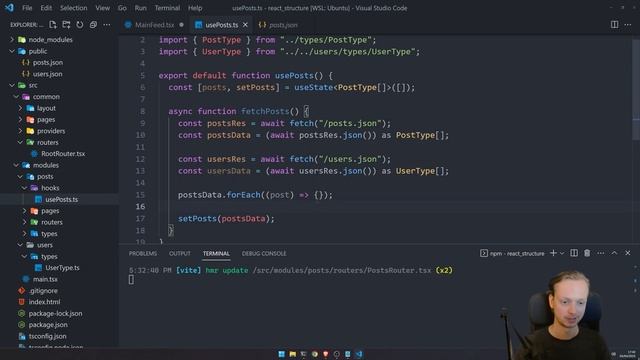
Task: Open posts.json in the public folder
Action: 48,62
